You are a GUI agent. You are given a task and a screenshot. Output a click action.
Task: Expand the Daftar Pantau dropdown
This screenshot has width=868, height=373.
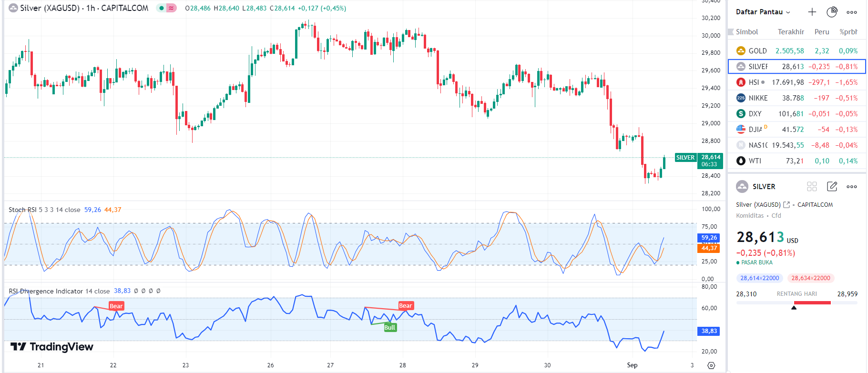(x=763, y=12)
